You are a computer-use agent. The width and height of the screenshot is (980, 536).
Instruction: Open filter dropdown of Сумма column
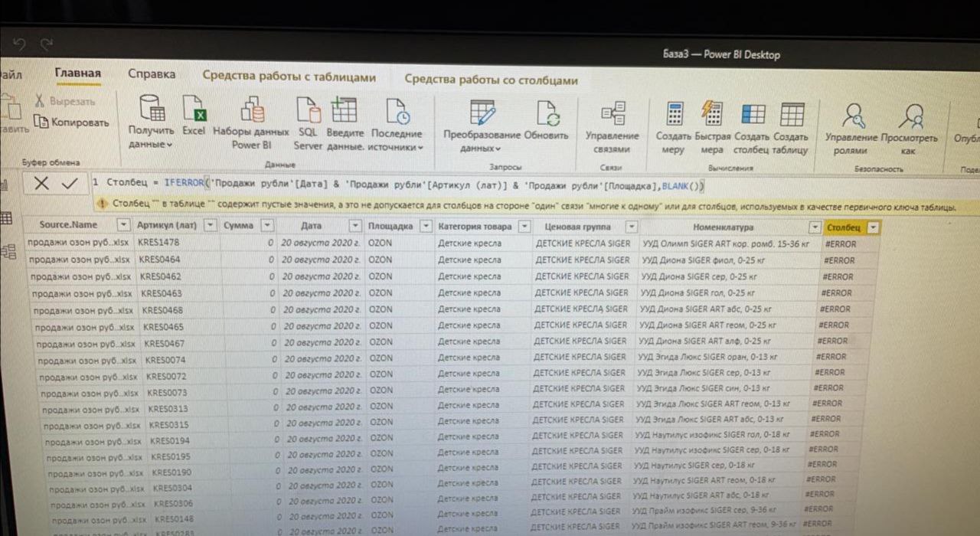pyautogui.click(x=266, y=225)
